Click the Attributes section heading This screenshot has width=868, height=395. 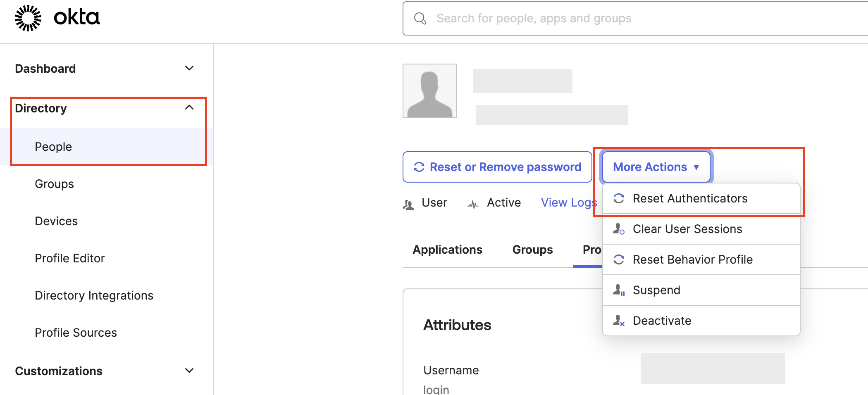click(457, 325)
